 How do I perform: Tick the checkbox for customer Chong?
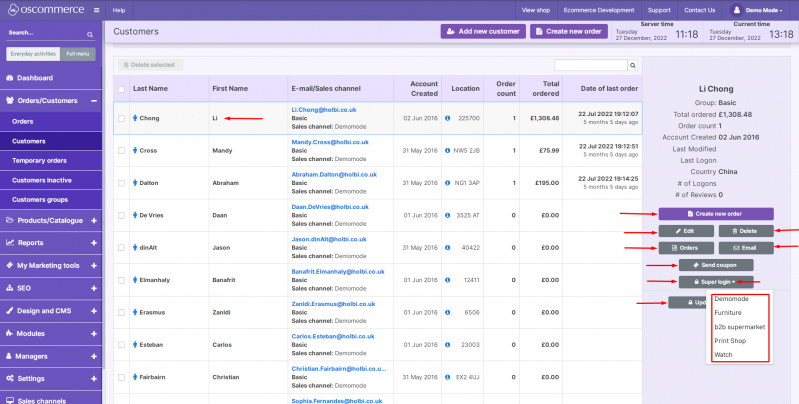click(x=121, y=118)
